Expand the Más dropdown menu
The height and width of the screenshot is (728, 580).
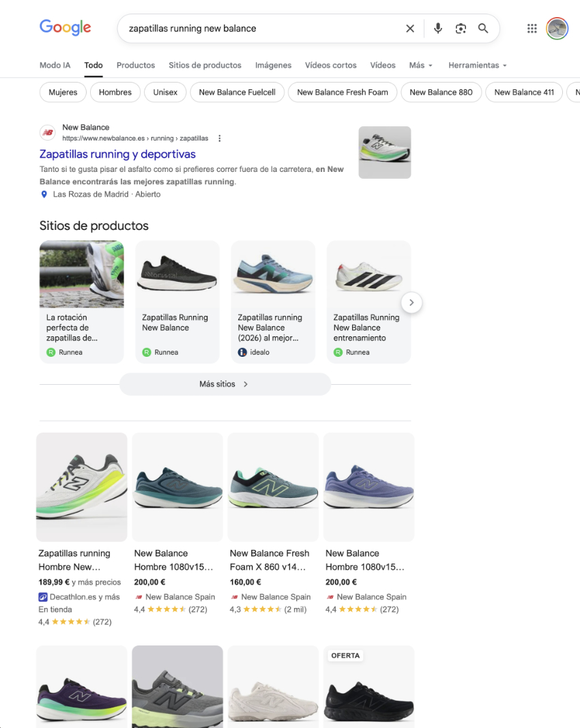[420, 65]
